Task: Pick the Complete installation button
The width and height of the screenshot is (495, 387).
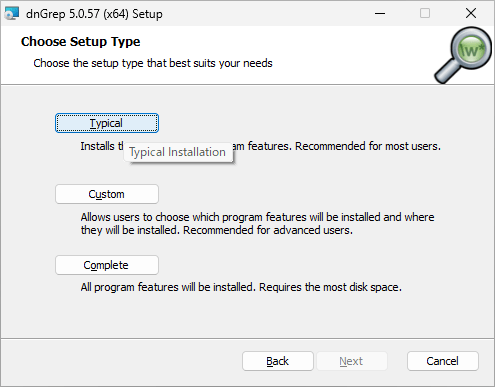Action: [107, 265]
